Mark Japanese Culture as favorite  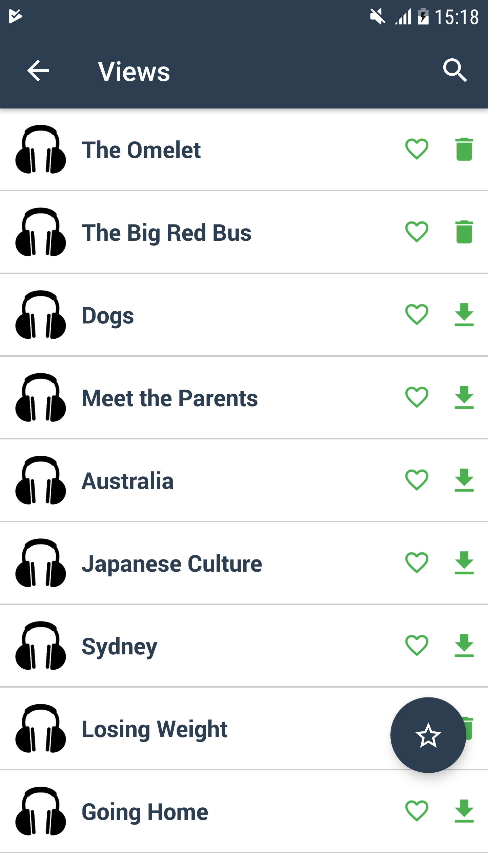416,563
